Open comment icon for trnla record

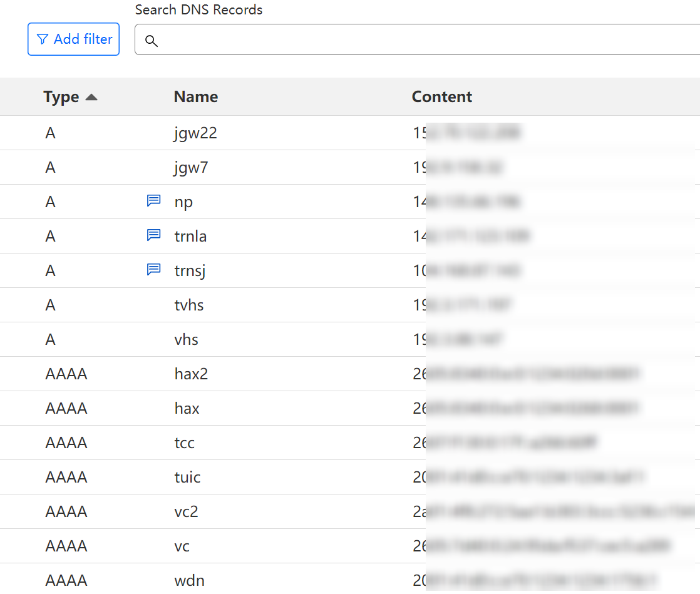[x=153, y=235]
